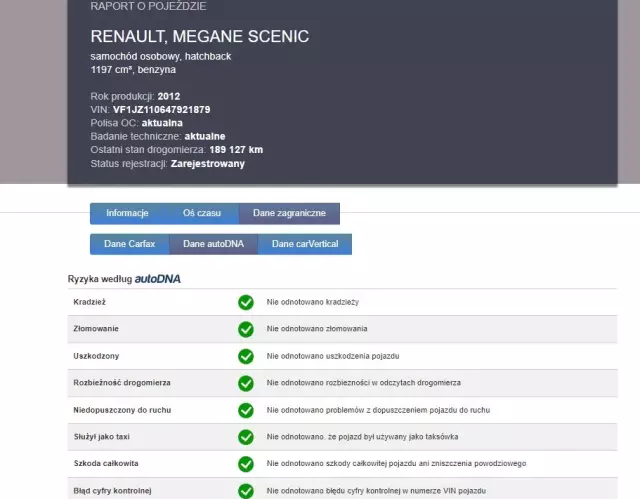Click the check icon for Rozbieżność drogomierza
The height and width of the screenshot is (499, 640).
coord(246,383)
